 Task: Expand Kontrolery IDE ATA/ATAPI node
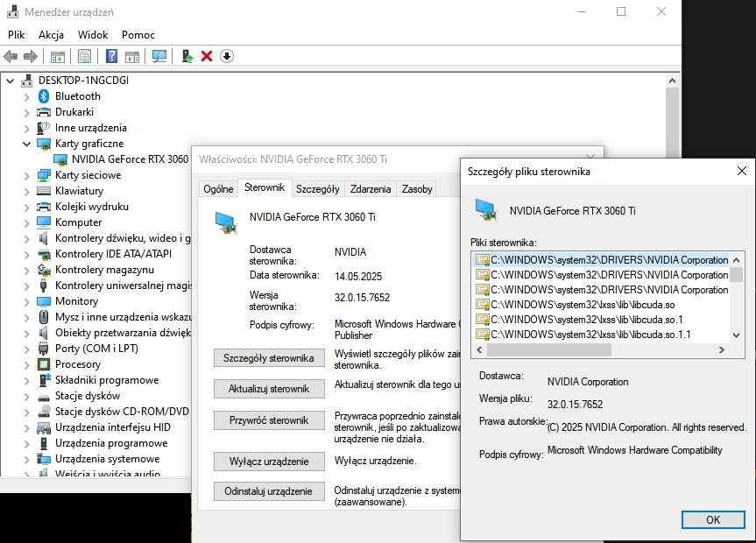click(26, 255)
